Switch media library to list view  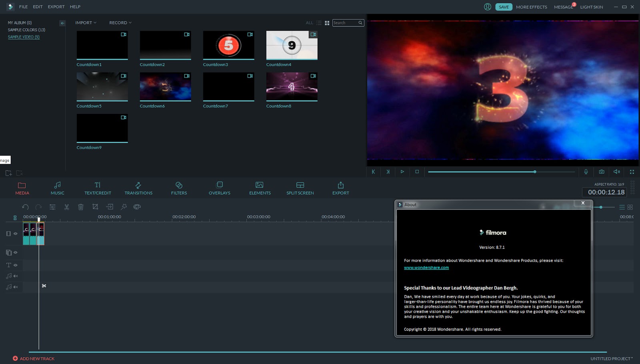tap(319, 23)
